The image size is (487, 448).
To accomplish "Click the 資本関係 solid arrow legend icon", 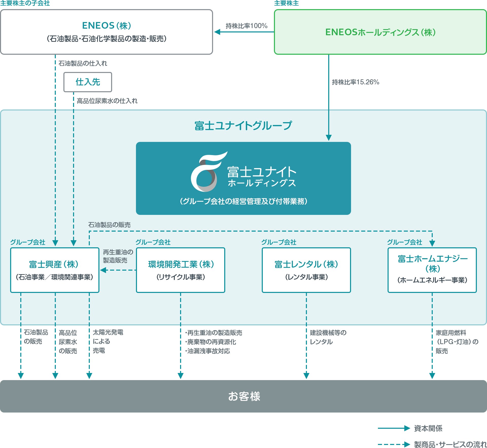I will (x=394, y=428).
